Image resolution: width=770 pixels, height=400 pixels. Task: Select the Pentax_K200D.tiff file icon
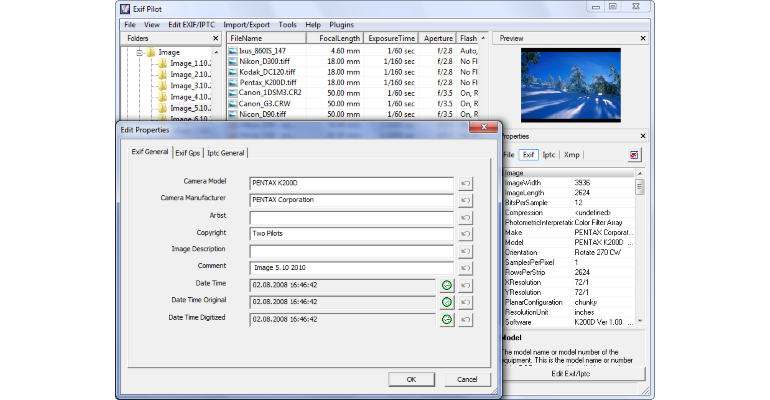pos(233,82)
